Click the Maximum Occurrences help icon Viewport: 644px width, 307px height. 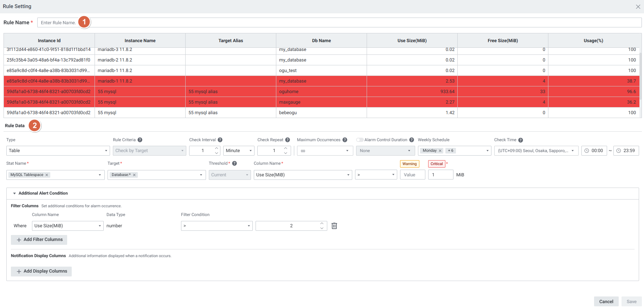(x=345, y=140)
